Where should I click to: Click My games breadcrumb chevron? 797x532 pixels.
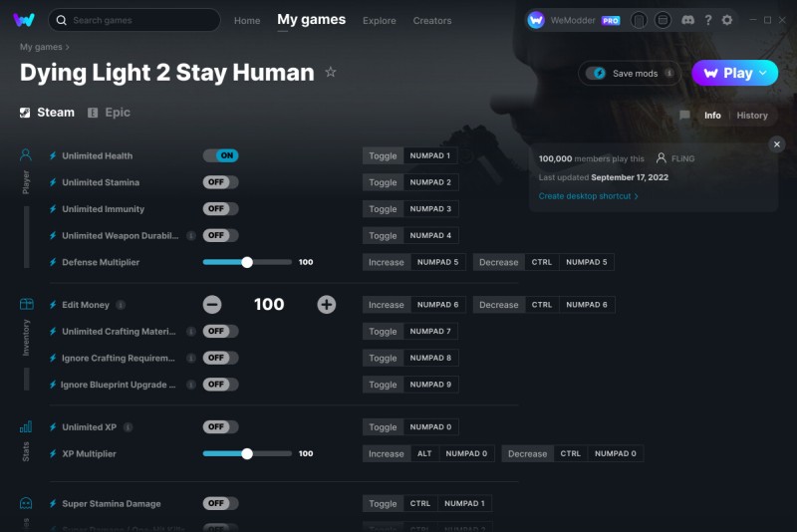(x=68, y=47)
